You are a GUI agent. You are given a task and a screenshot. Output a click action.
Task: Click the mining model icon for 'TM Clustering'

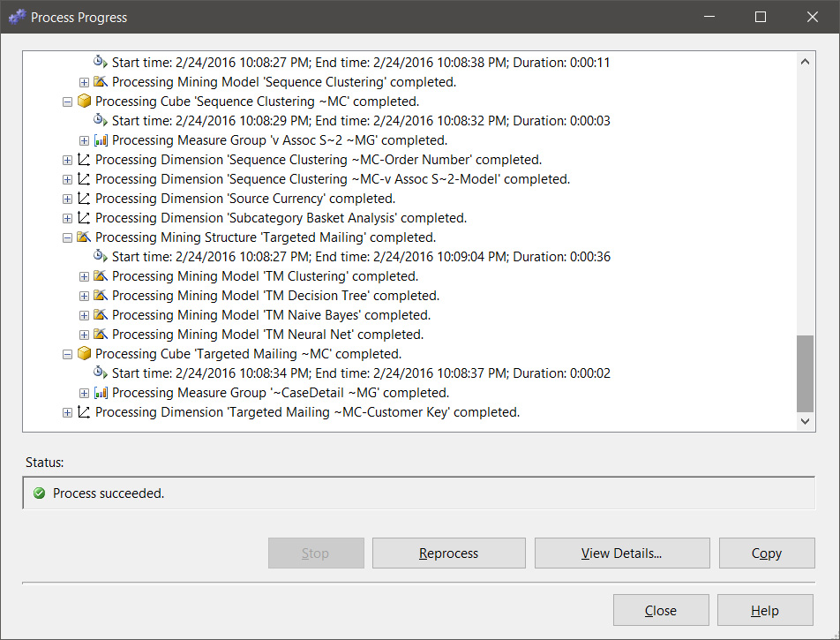[100, 275]
